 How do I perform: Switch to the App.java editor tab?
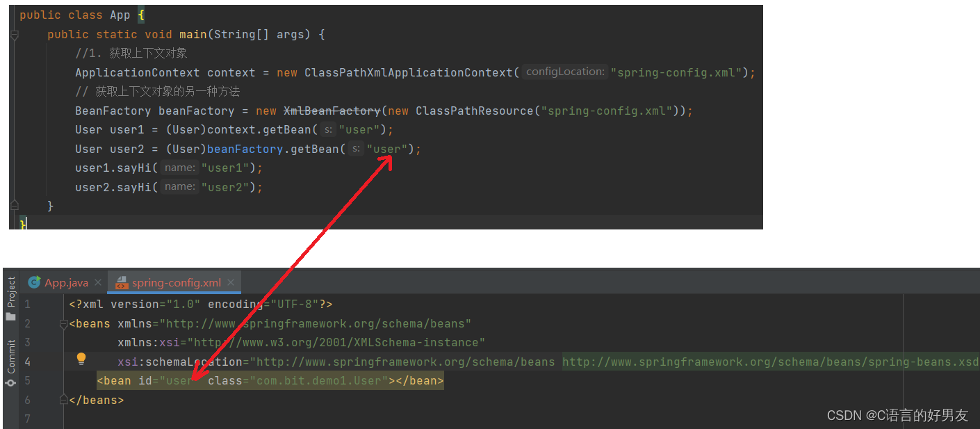coord(59,282)
